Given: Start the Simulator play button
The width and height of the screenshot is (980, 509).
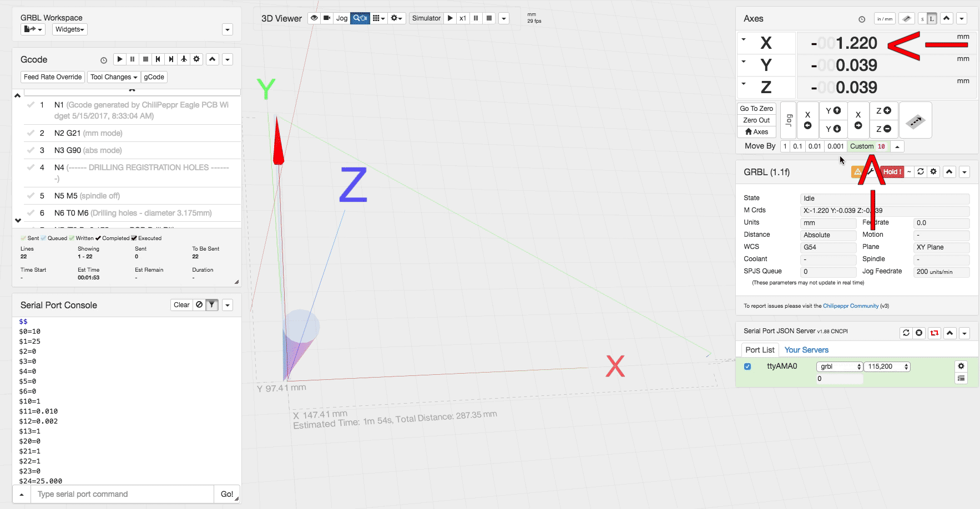Looking at the screenshot, I should click(450, 18).
